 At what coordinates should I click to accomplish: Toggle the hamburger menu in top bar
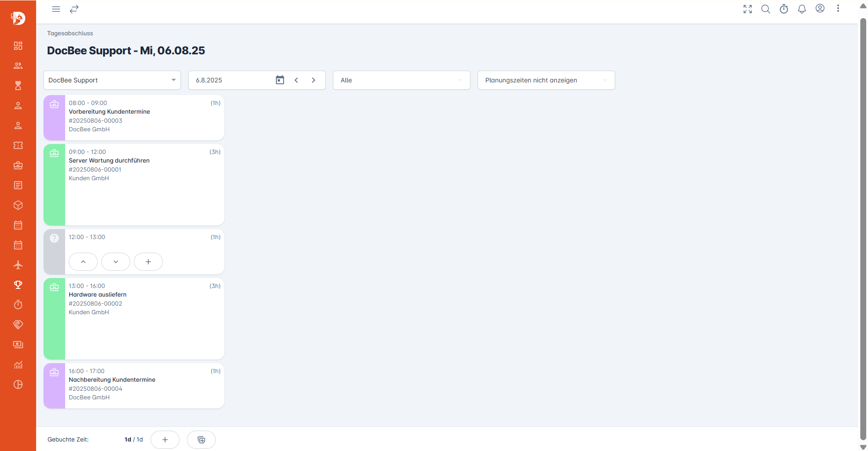56,9
